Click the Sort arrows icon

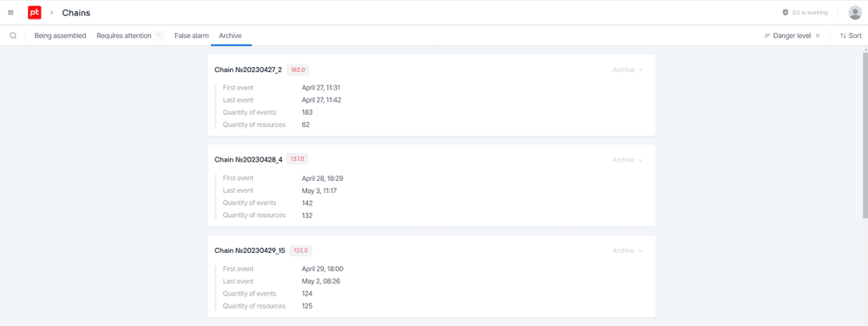843,36
